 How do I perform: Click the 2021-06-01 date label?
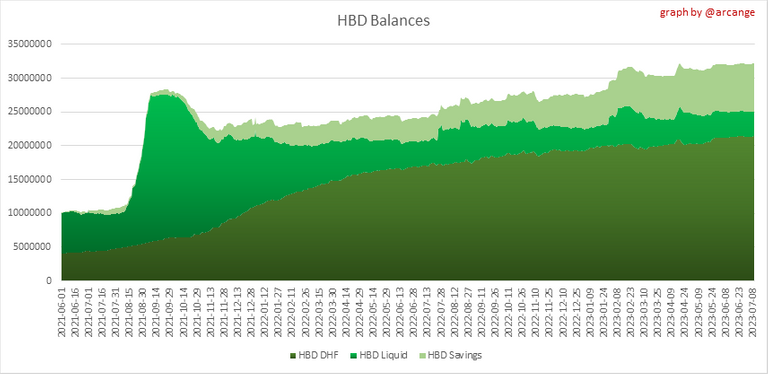click(62, 312)
